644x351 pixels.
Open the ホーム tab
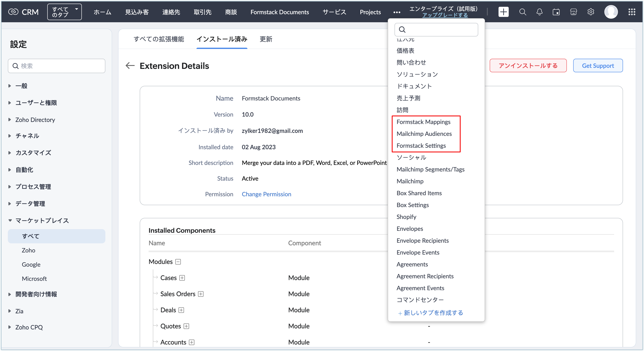point(102,12)
